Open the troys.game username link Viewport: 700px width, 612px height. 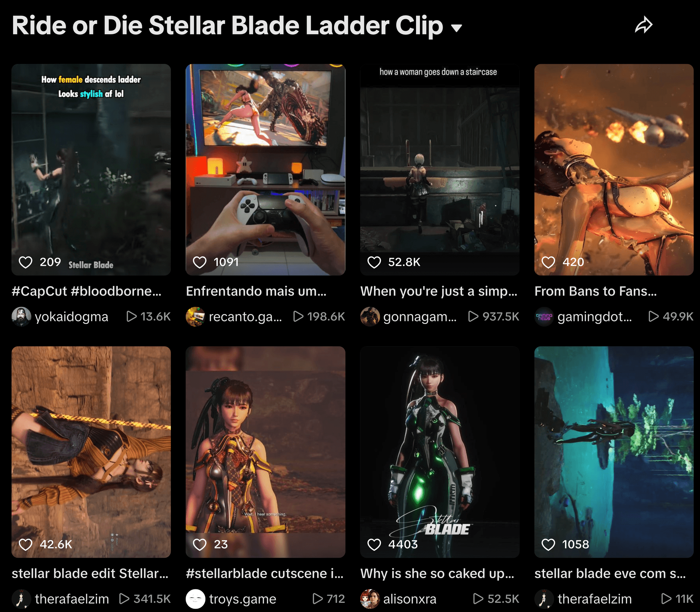pyautogui.click(x=243, y=599)
